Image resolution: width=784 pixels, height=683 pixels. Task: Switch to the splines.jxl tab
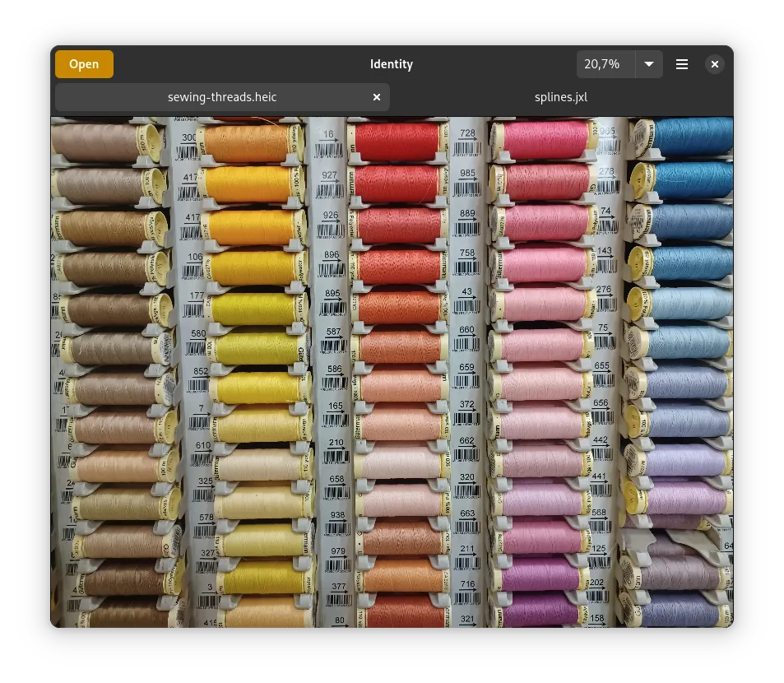point(560,97)
